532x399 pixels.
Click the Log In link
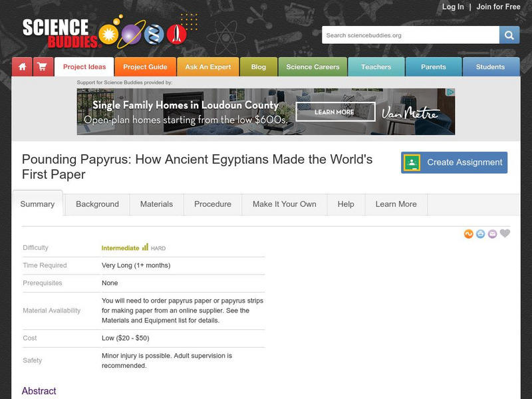pyautogui.click(x=454, y=7)
